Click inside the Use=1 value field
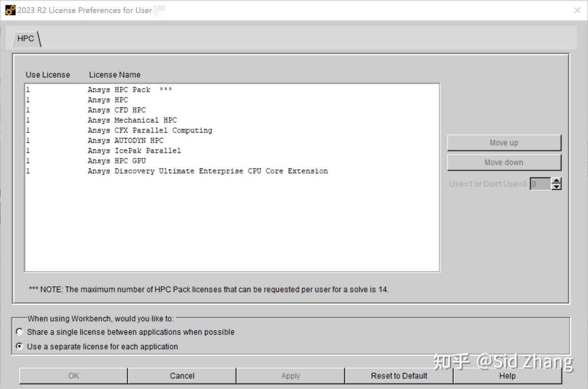588x389 pixels. pyautogui.click(x=540, y=184)
